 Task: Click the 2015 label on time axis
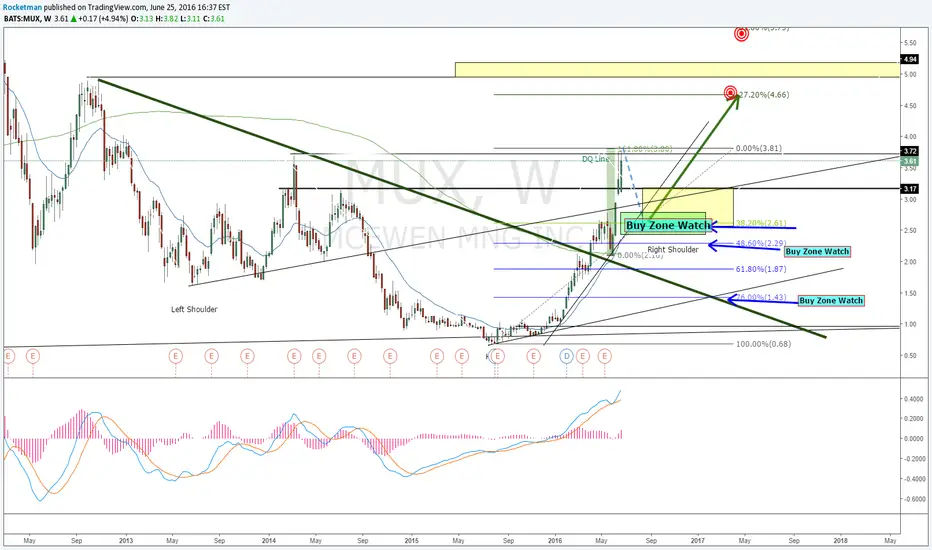coord(411,540)
